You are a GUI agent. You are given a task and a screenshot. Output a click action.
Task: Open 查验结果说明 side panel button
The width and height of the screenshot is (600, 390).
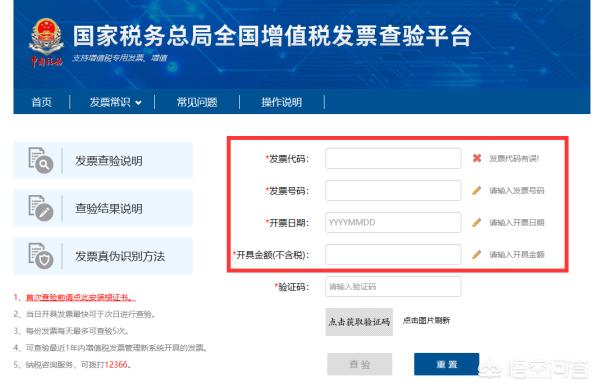point(103,208)
